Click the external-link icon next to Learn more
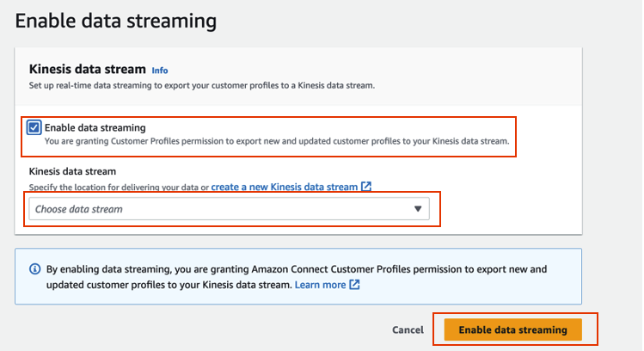The width and height of the screenshot is (644, 351). click(x=355, y=284)
